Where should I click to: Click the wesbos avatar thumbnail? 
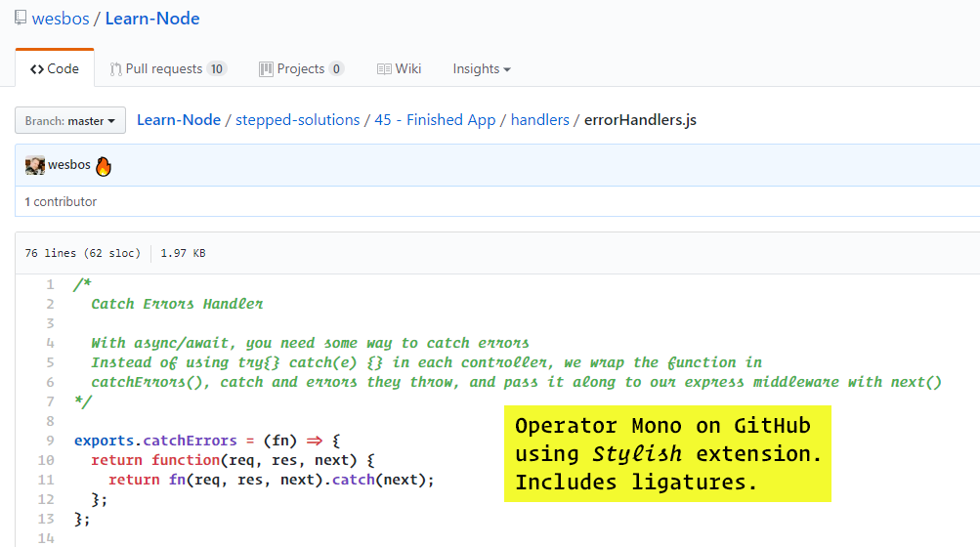[35, 165]
